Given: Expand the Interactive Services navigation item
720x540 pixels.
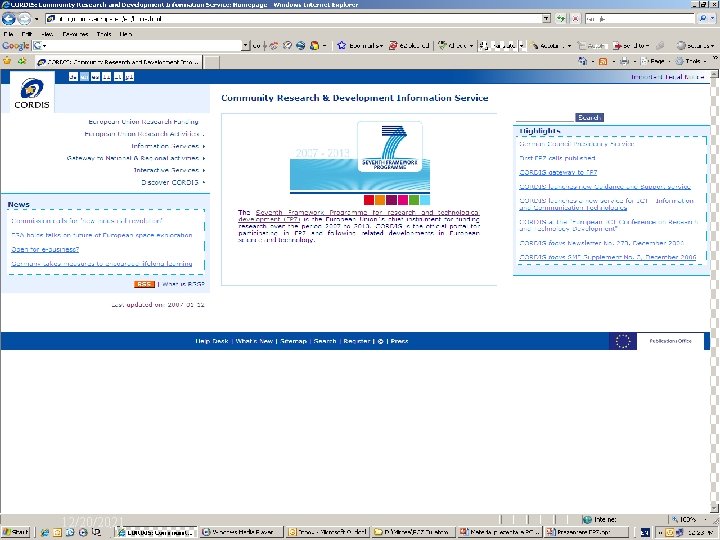Looking at the screenshot, I should coord(169,170).
